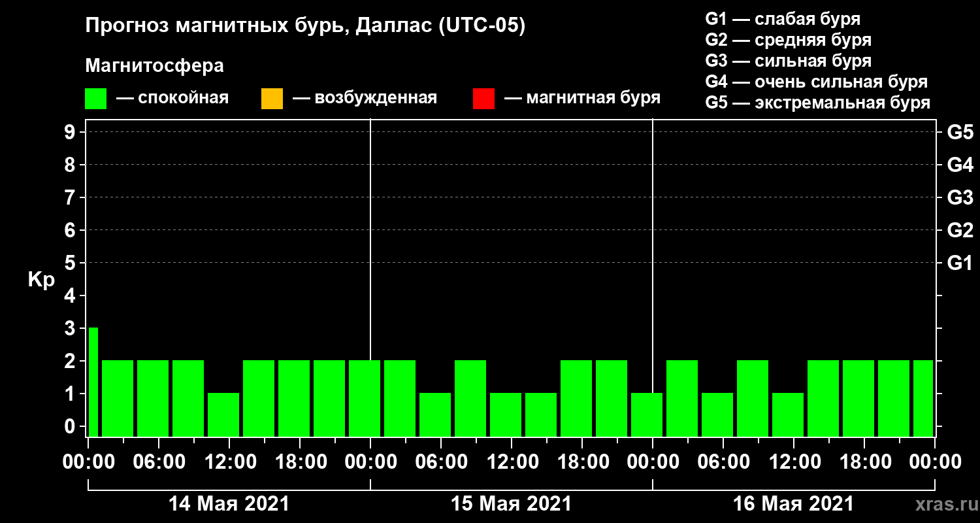Click the orange 'возбужденная' legend swatch
The height and width of the screenshot is (523, 980).
[x=272, y=99]
